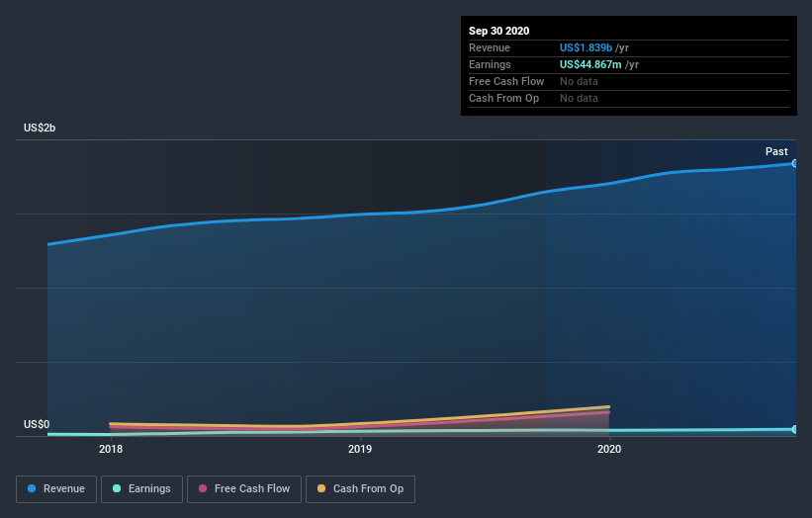Click the Revenue endpoint marker on blue line
812x518 pixels.
point(795,163)
